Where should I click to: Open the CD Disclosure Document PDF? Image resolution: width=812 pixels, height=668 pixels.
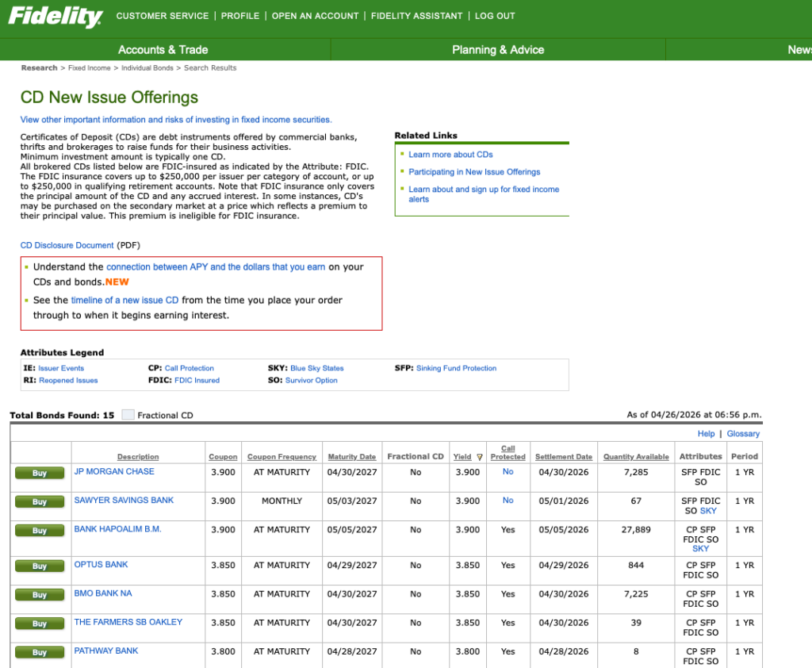pos(67,245)
